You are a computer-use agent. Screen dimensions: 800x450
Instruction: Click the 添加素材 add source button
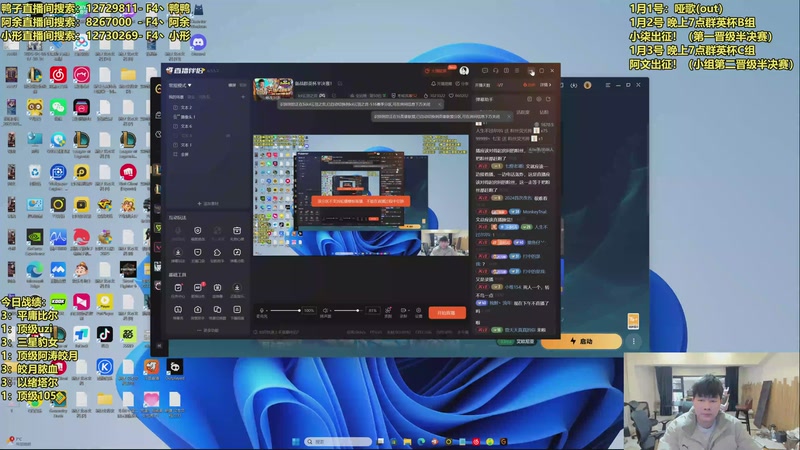208,204
